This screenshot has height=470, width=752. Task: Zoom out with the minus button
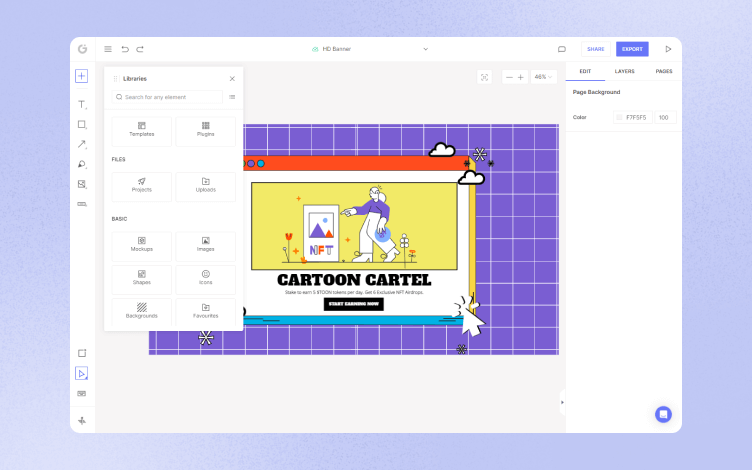point(509,77)
